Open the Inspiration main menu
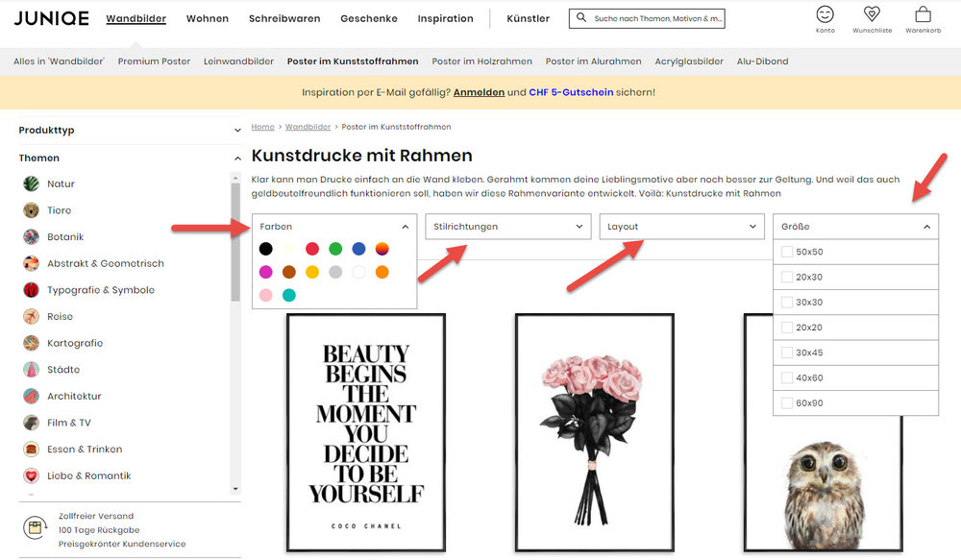The image size is (961, 560). point(446,18)
